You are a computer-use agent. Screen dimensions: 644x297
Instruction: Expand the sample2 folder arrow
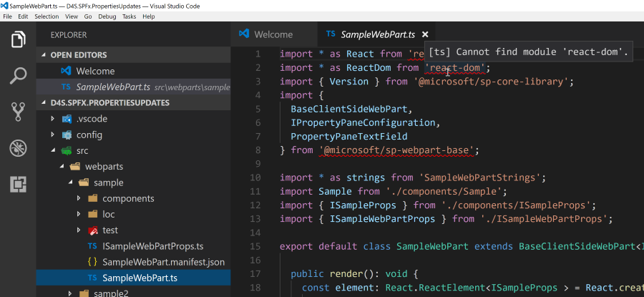(x=70, y=293)
